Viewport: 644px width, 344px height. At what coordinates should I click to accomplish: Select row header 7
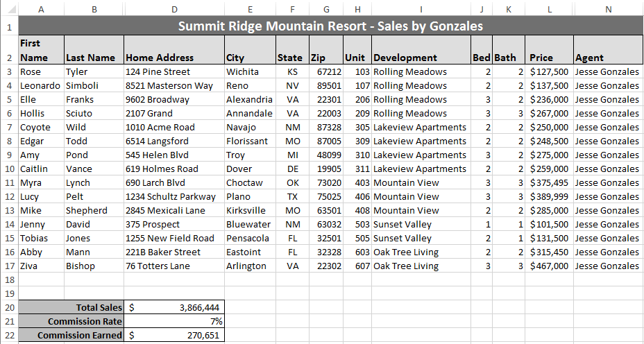(x=9, y=127)
